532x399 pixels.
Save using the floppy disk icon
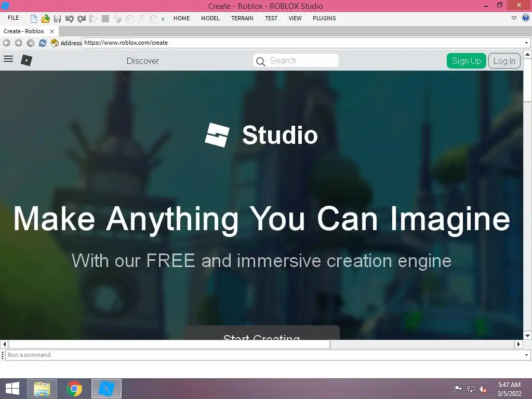(x=57, y=19)
